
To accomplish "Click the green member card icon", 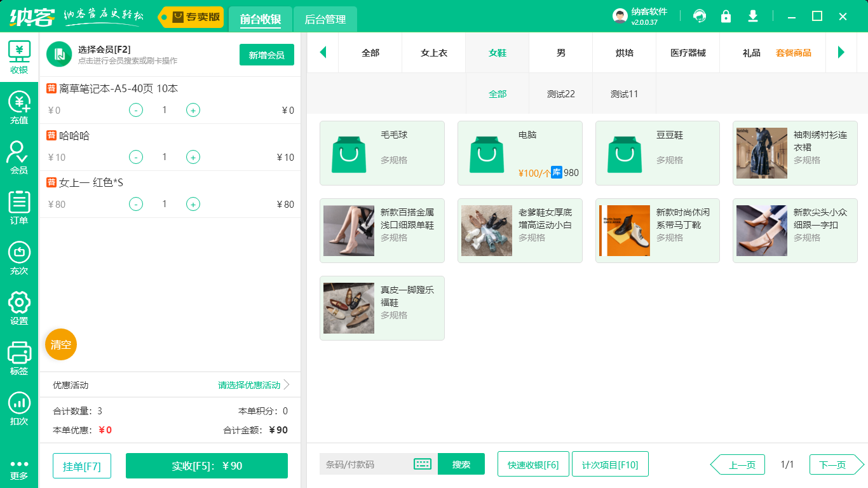I will point(59,55).
